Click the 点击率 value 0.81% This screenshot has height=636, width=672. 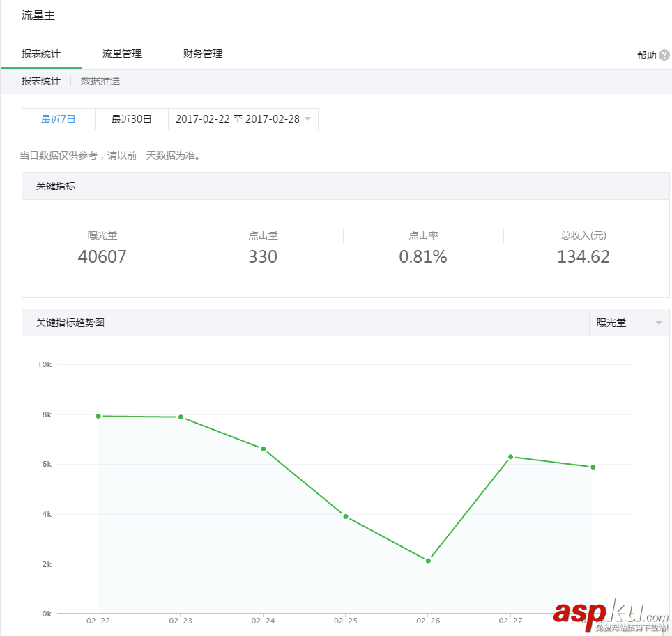(423, 256)
